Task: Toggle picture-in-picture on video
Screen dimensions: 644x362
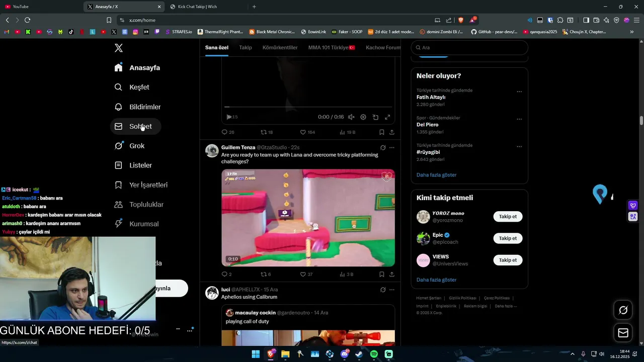Action: 375,117
